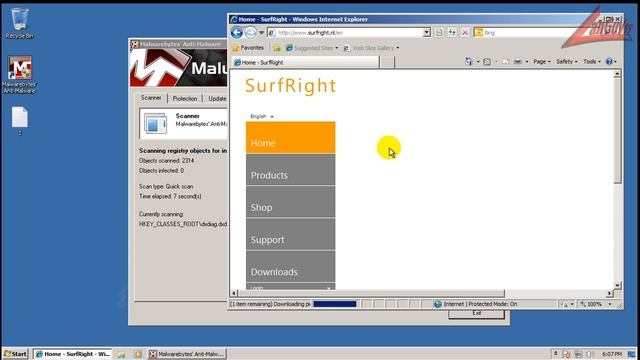Image resolution: width=640 pixels, height=360 pixels.
Task: Stop loading with the red X icon
Action: 465,33
